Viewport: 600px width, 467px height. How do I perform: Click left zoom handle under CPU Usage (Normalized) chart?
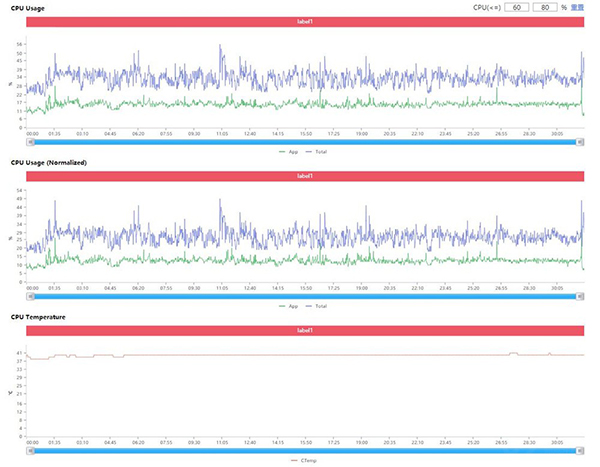[x=30, y=296]
